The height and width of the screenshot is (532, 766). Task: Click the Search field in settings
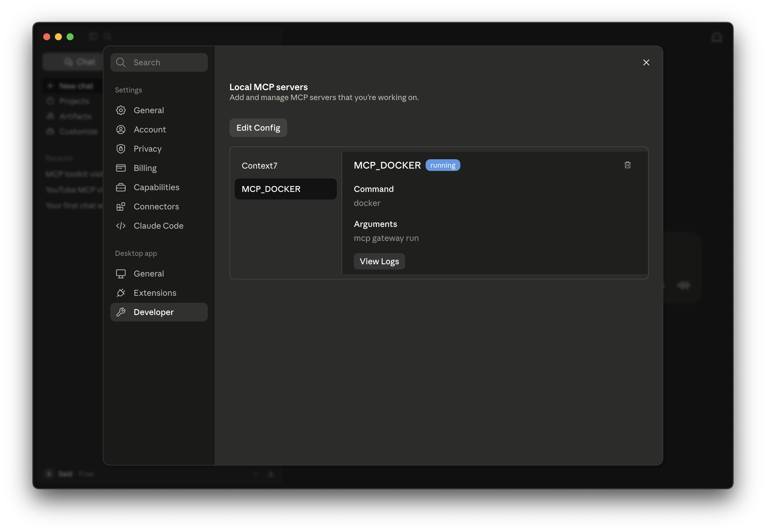[159, 62]
